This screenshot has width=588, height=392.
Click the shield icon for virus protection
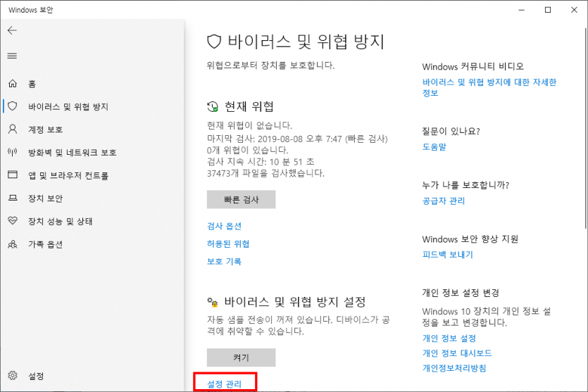click(x=13, y=106)
